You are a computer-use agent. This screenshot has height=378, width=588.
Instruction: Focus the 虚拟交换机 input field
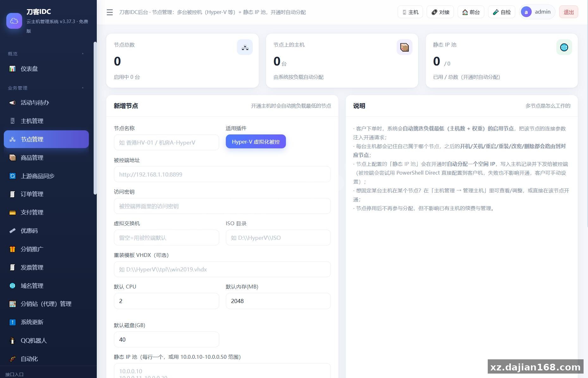(x=166, y=238)
